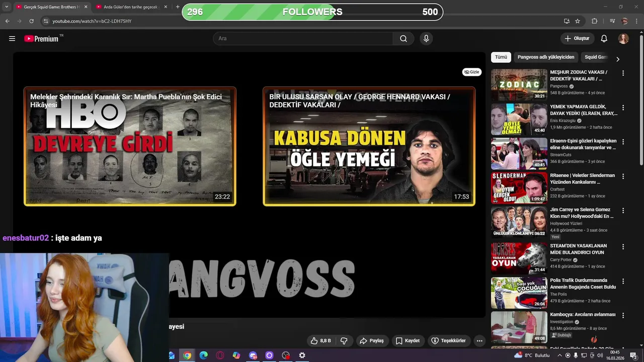The height and width of the screenshot is (362, 644).
Task: Go back in browser history
Action: click(7, 21)
